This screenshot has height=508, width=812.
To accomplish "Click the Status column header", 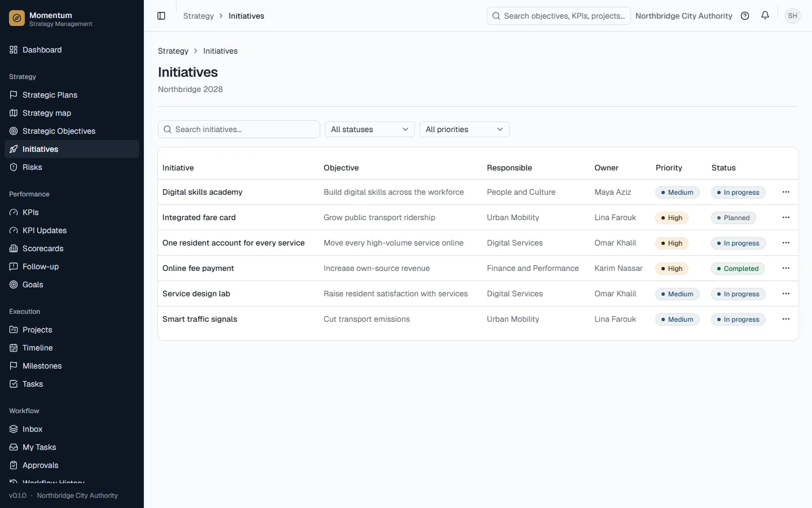I will pos(723,168).
